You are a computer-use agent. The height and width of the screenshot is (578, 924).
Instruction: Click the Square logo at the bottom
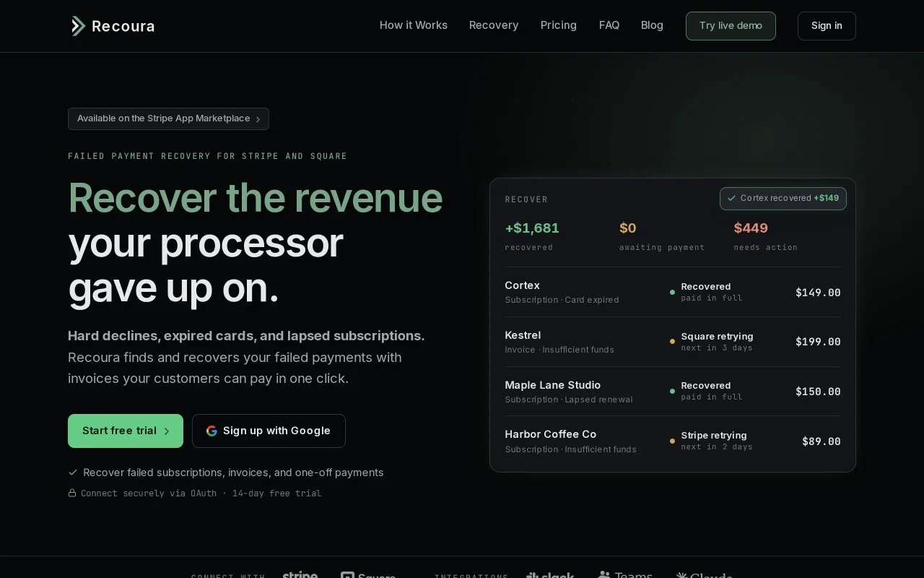pyautogui.click(x=368, y=576)
